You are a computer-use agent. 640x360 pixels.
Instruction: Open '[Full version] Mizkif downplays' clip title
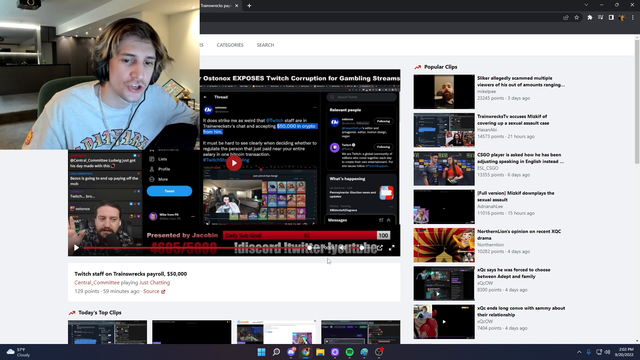516,196
